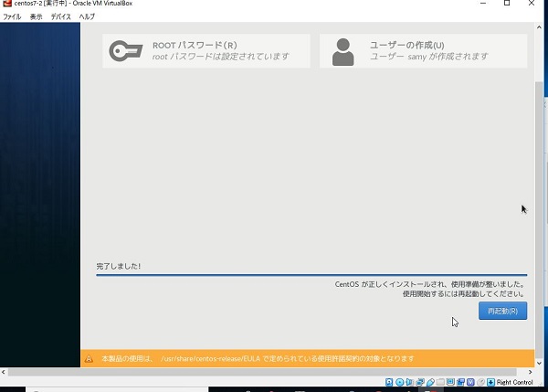This screenshot has width=548, height=392.
Task: Click the Right Control host key label
Action: [x=515, y=382]
